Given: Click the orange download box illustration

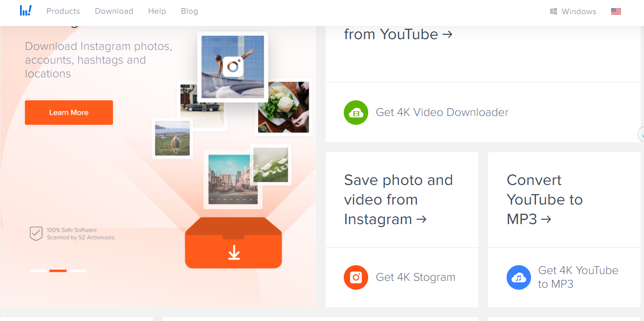Looking at the screenshot, I should (234, 243).
